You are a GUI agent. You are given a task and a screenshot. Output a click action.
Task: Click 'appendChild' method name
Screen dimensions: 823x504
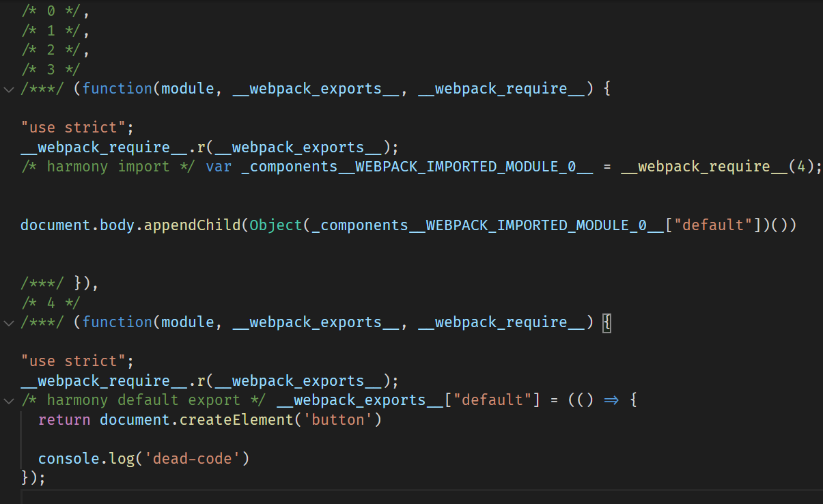pyautogui.click(x=193, y=225)
